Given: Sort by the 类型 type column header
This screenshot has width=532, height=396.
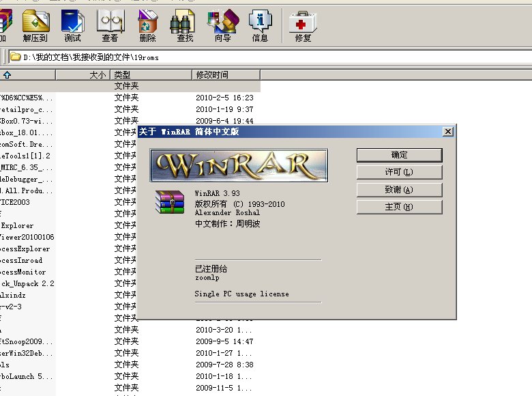Looking at the screenshot, I should click(151, 74).
